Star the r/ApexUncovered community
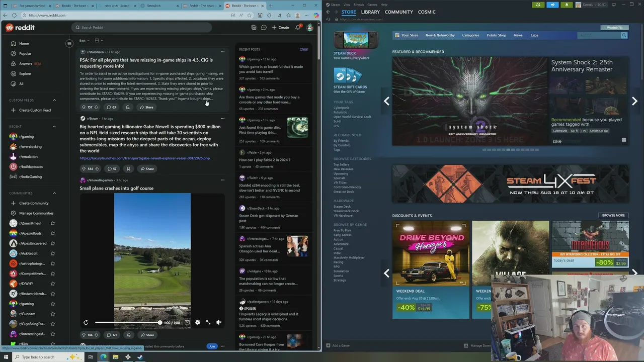This screenshot has width=644, height=362. click(x=53, y=243)
